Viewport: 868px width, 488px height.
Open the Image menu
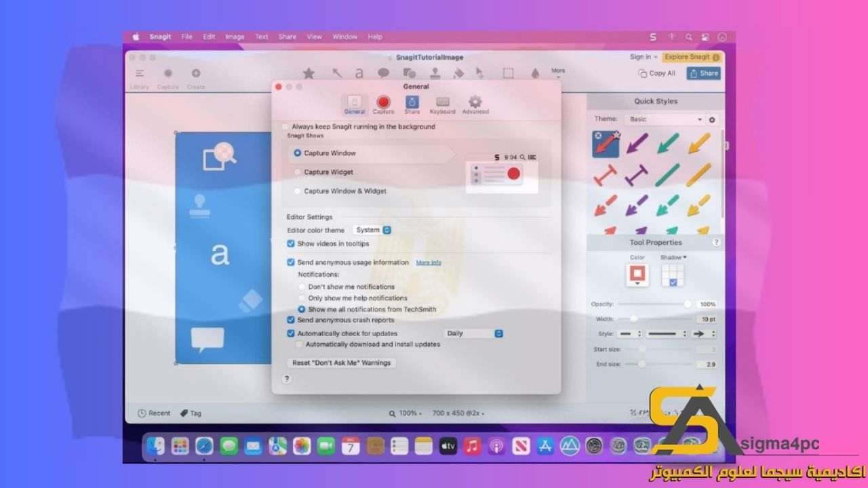tap(235, 37)
